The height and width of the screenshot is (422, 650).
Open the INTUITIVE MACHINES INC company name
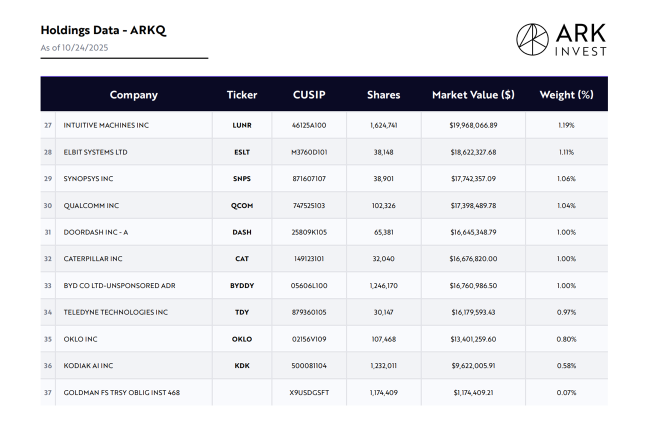point(106,125)
